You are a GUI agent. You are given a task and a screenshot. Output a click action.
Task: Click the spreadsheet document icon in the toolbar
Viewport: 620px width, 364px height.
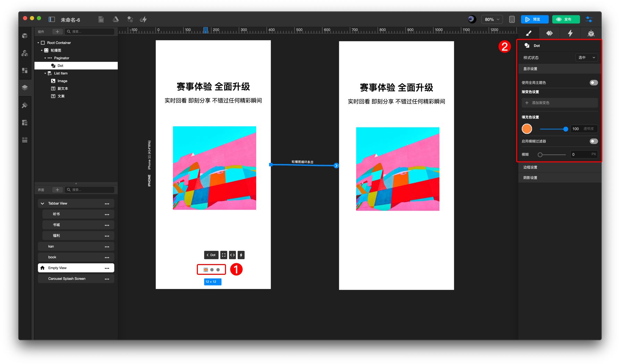coord(101,19)
